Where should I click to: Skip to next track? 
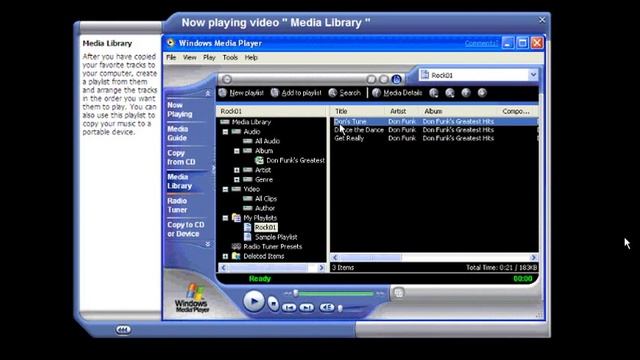(307, 307)
